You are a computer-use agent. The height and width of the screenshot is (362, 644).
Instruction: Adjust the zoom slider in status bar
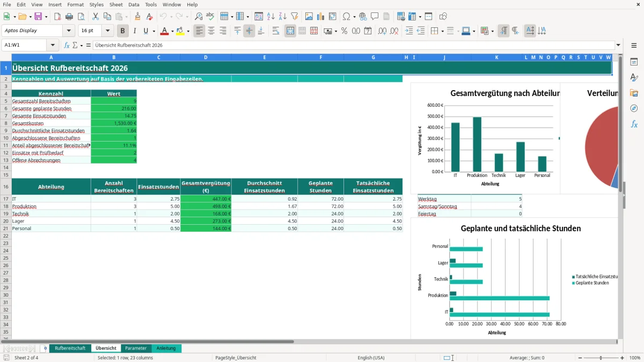[x=601, y=358]
